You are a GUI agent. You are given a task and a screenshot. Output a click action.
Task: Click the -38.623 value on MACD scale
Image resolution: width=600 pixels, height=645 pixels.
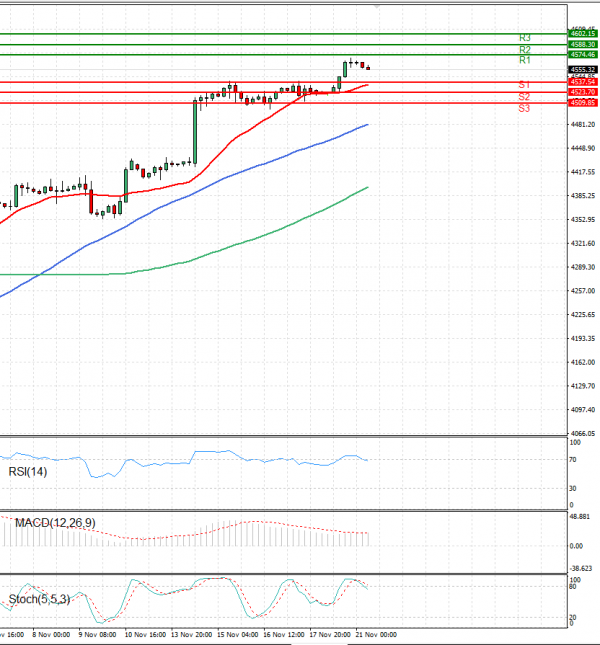(x=581, y=568)
